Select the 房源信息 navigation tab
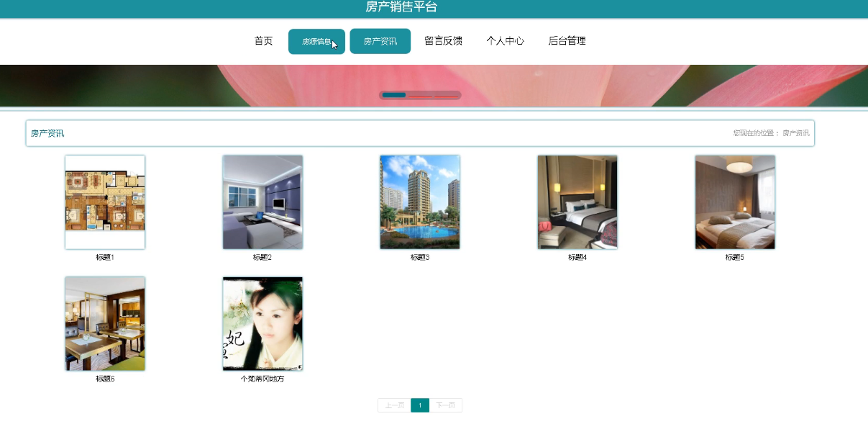Viewport: 868px width, 424px height. click(316, 42)
